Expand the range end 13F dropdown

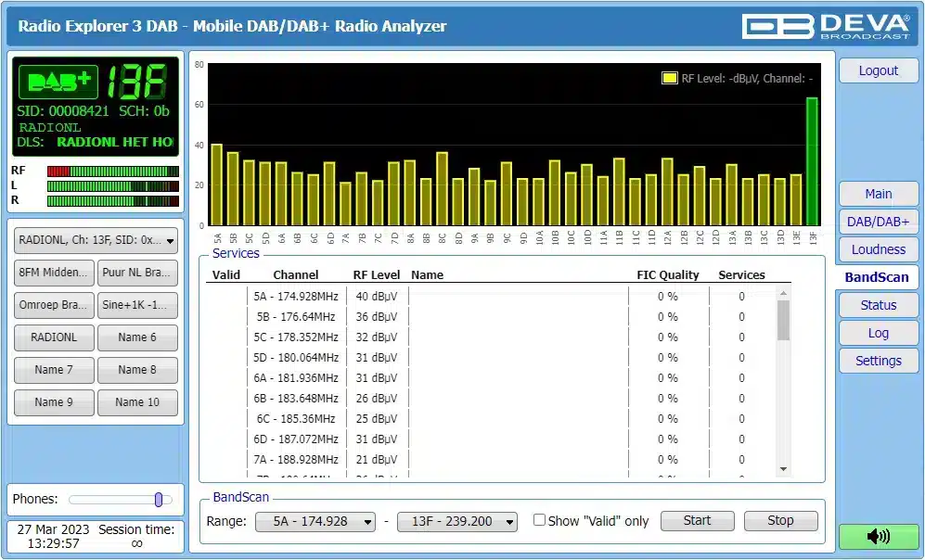pos(456,521)
